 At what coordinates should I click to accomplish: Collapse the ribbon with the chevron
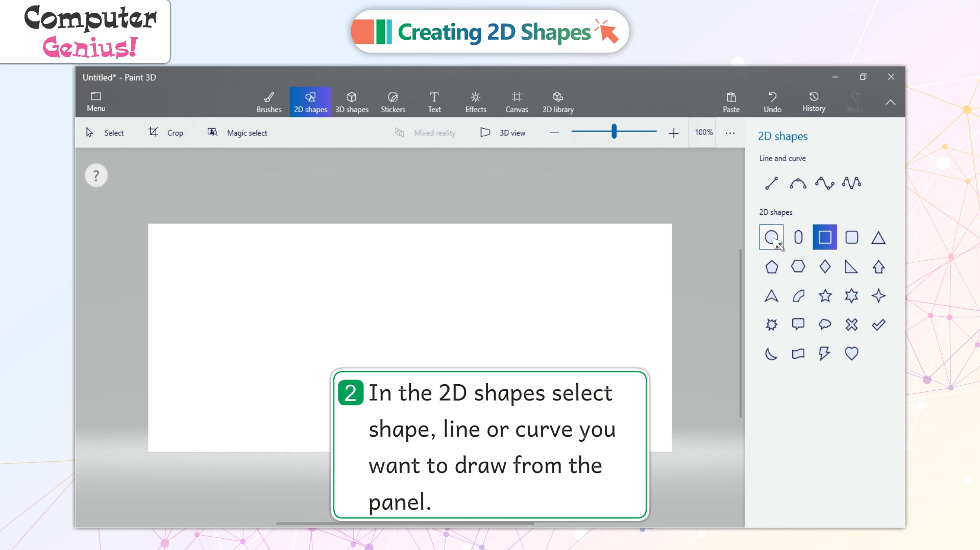[891, 102]
